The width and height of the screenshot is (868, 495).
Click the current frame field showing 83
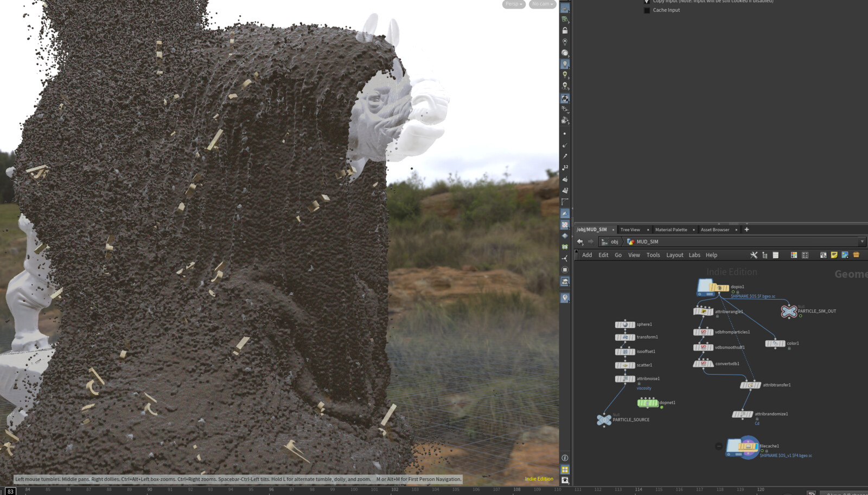[10, 491]
